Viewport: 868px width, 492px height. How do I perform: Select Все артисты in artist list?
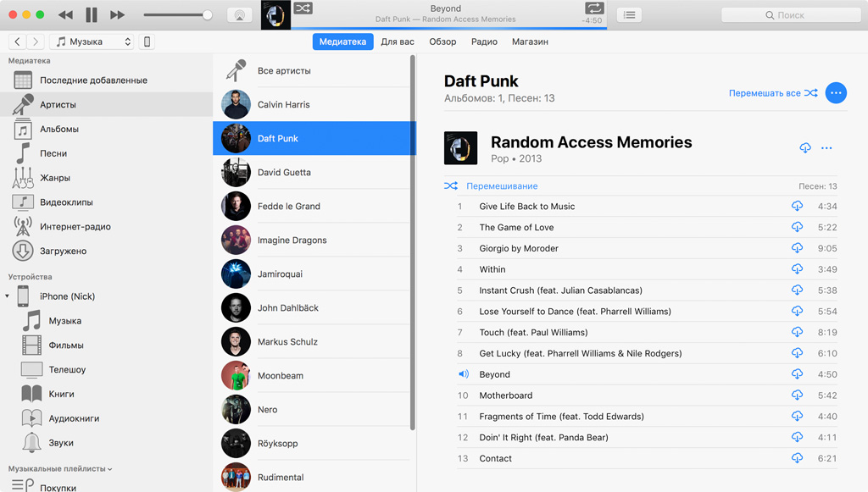(312, 71)
